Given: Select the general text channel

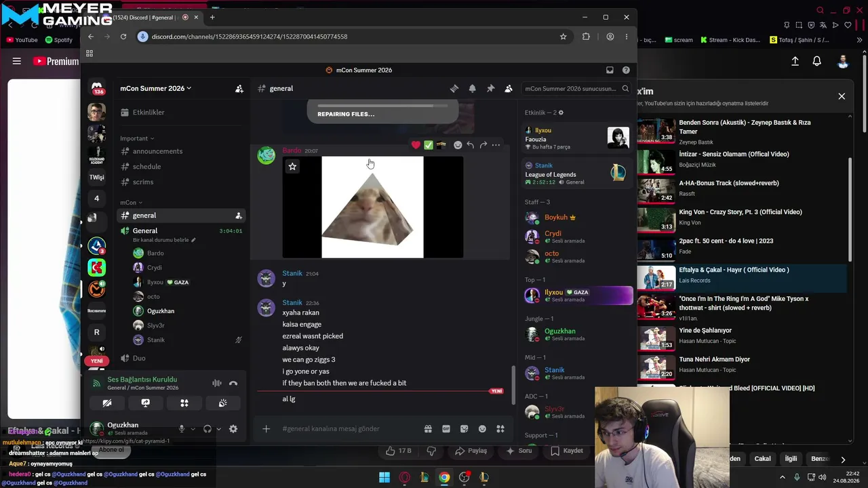Looking at the screenshot, I should tap(181, 216).
